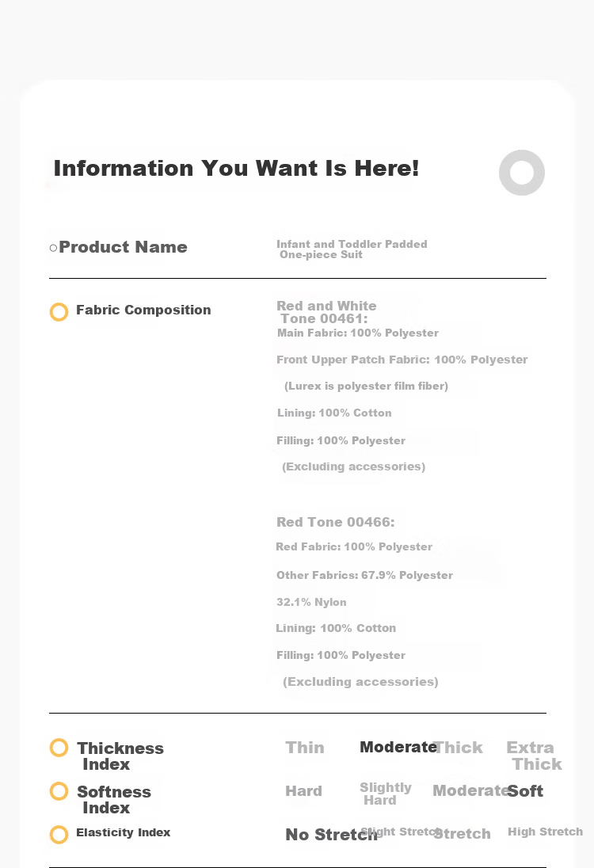Select the Soft softness option
The image size is (594, 868).
525,791
